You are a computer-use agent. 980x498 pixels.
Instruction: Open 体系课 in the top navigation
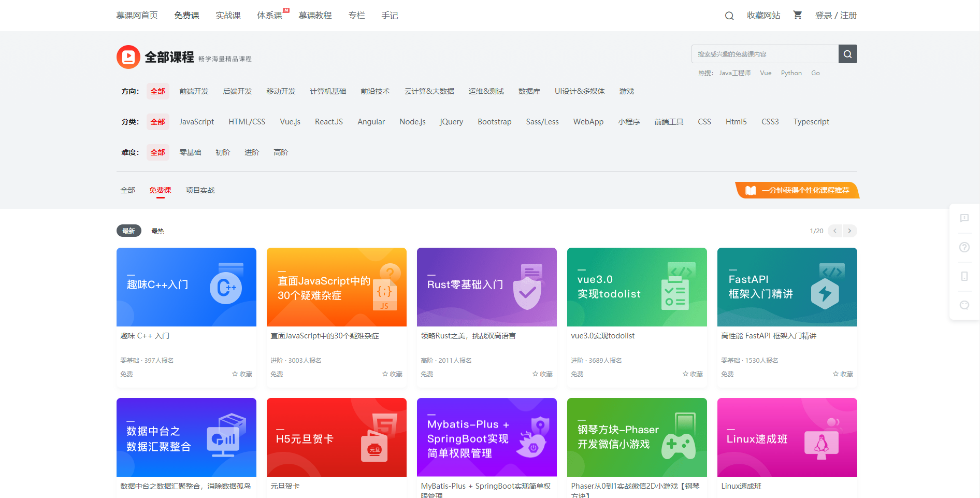click(x=269, y=16)
